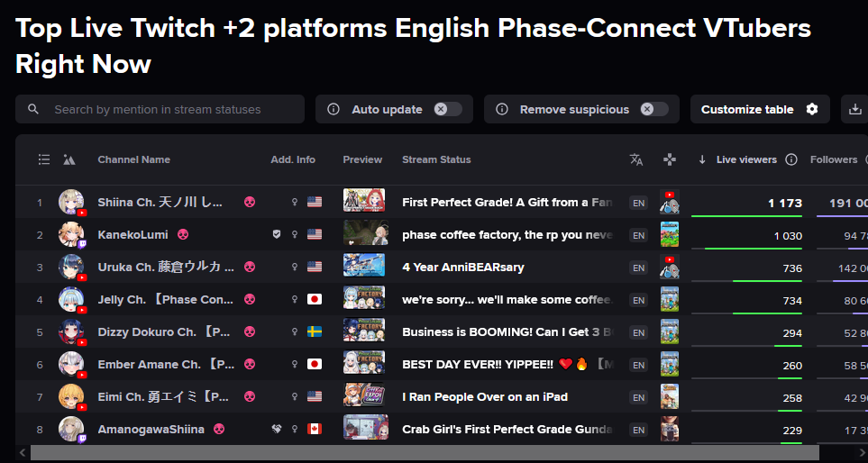Open the AmanogawaShiina channel link
The image size is (868, 463).
[151, 429]
